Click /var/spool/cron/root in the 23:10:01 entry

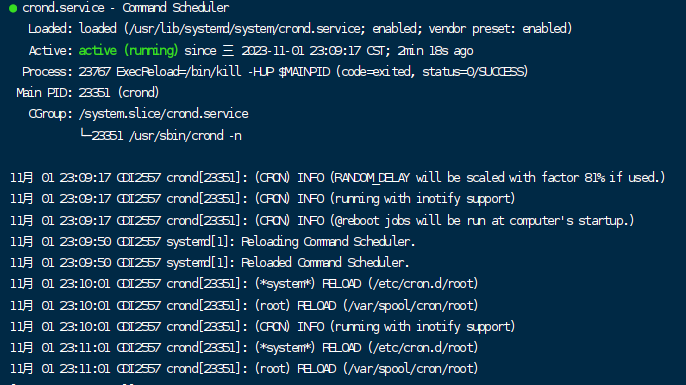(410, 305)
